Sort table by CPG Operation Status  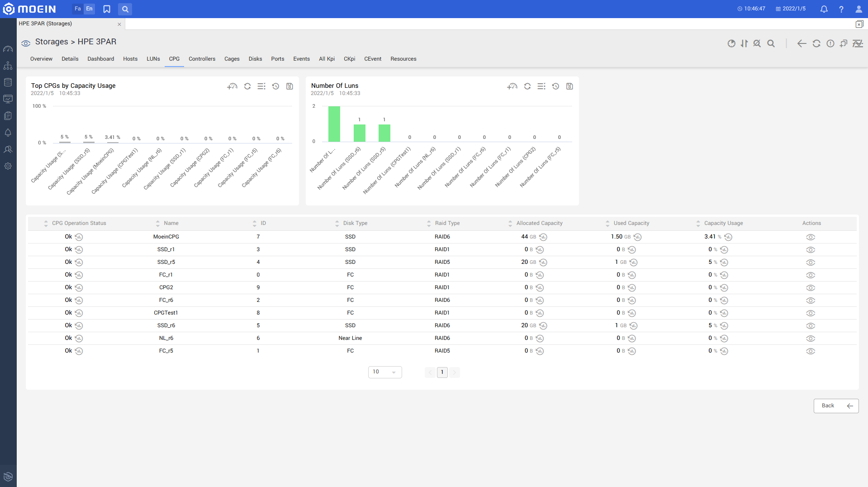pos(46,224)
